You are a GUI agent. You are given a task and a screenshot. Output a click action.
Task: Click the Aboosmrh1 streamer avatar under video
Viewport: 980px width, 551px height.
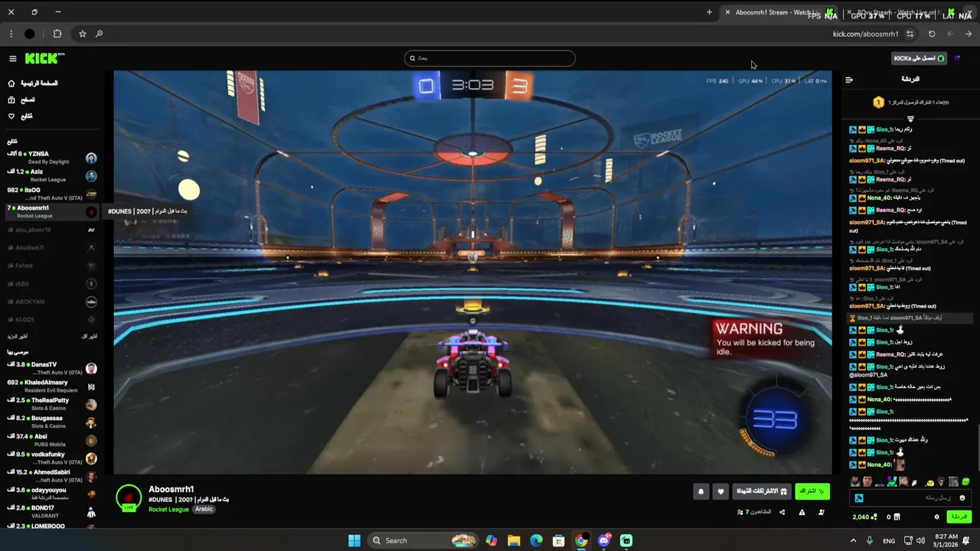pos(129,497)
